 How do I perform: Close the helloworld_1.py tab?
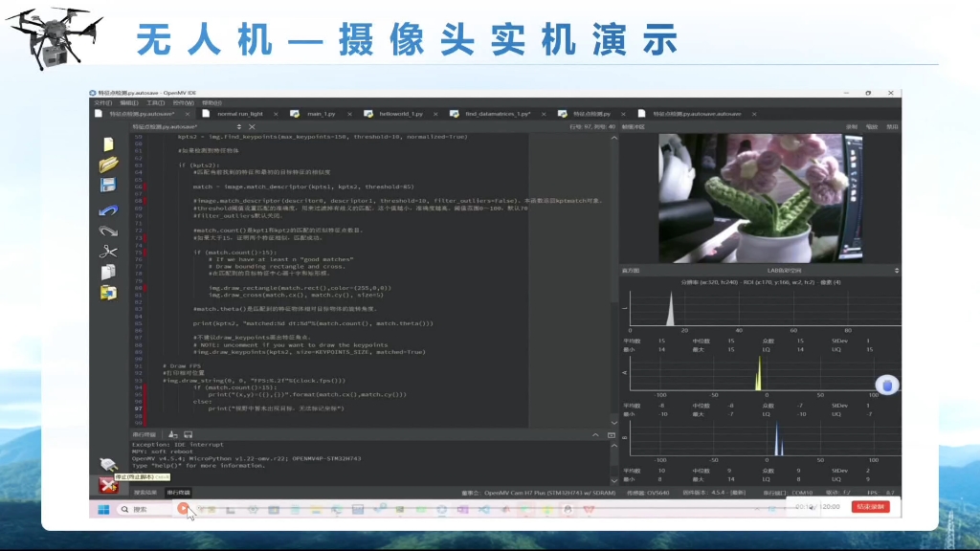tap(435, 115)
